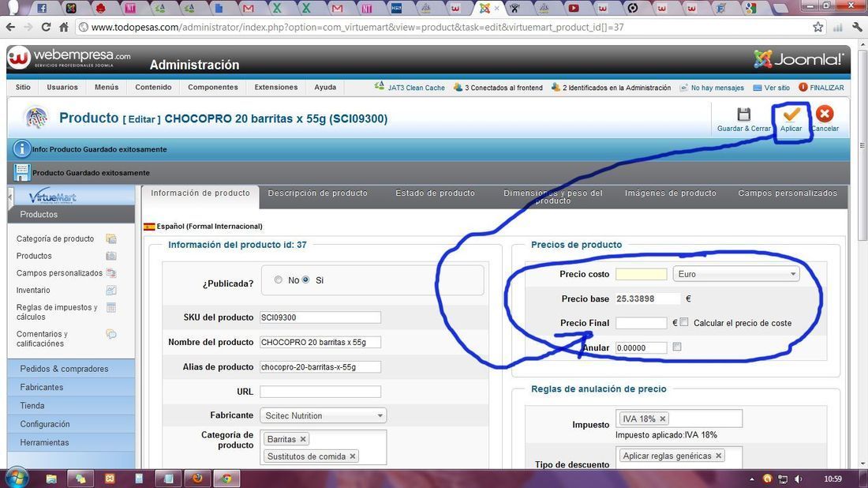
Task: Expand the Configuración sidebar section
Action: click(71, 424)
